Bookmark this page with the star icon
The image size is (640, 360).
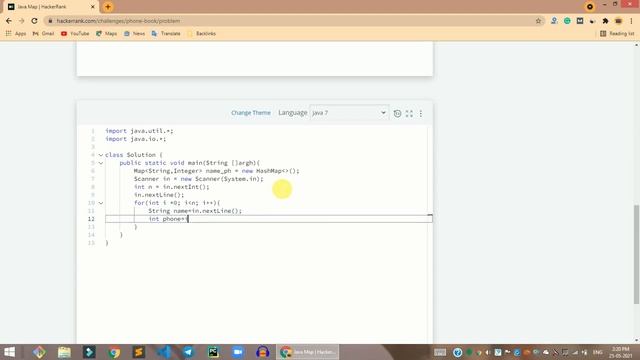pyautogui.click(x=538, y=21)
